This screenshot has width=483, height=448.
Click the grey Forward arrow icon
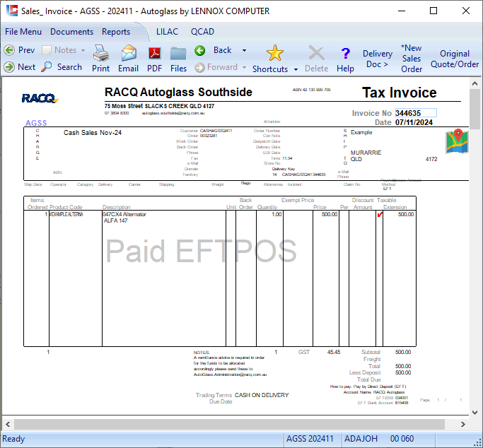tap(199, 67)
